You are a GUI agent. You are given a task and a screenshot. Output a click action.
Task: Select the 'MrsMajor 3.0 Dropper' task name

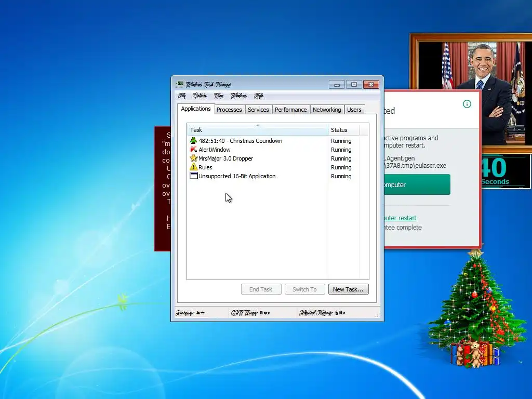[x=225, y=158]
